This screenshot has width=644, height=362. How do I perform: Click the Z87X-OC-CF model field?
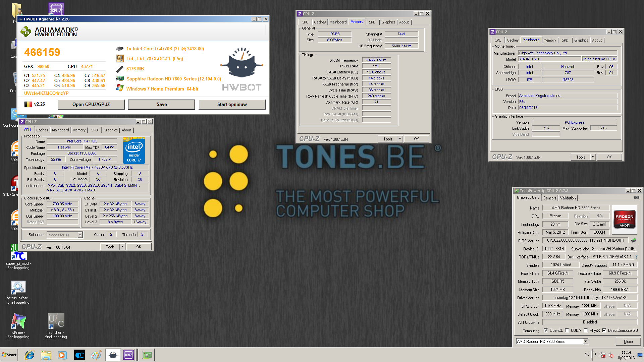[x=549, y=59]
